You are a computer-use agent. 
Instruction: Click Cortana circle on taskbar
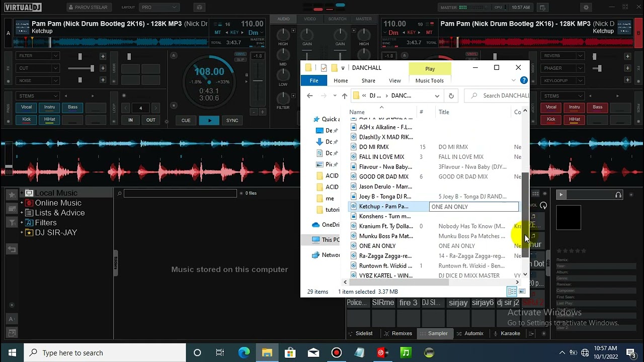[x=197, y=353]
